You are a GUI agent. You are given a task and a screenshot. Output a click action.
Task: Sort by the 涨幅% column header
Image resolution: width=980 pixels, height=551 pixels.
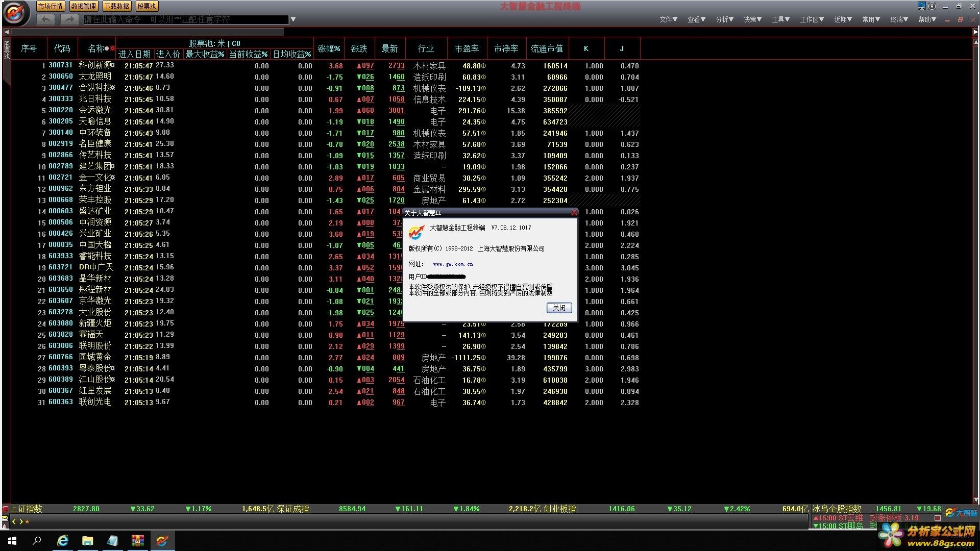click(329, 48)
